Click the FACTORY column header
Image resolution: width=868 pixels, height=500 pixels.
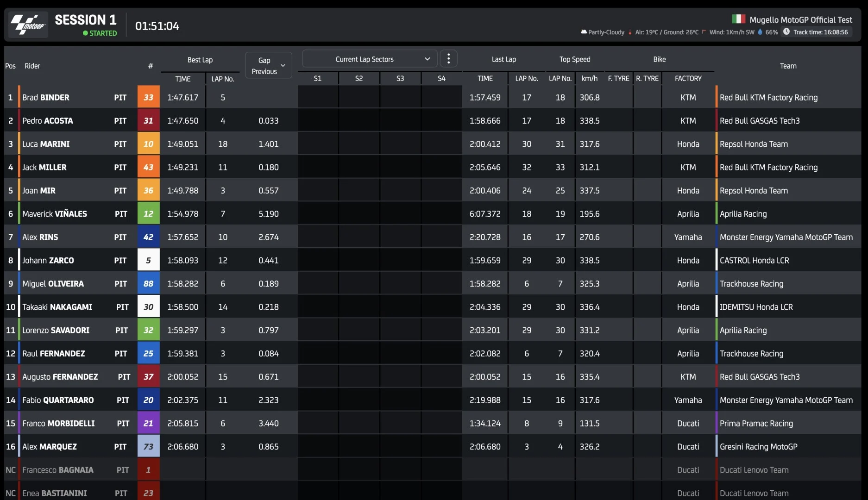688,78
